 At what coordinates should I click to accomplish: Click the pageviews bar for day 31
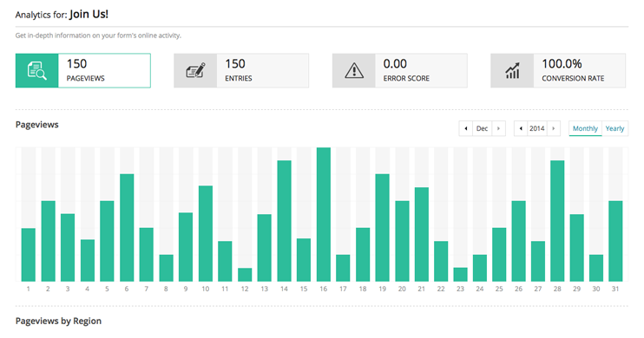tap(615, 241)
